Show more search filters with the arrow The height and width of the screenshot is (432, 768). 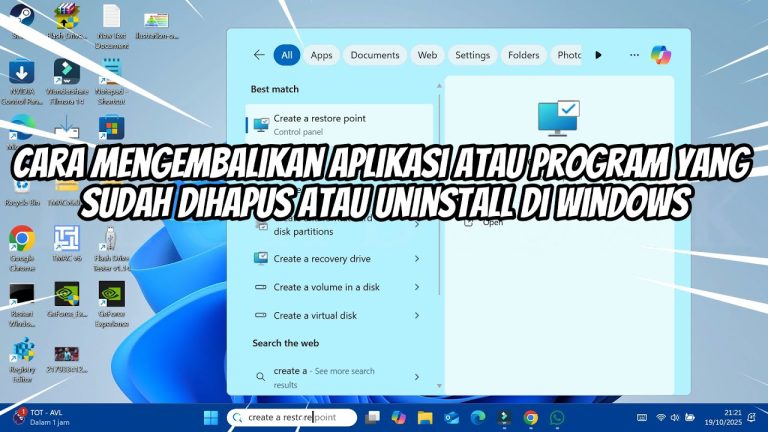click(x=598, y=55)
